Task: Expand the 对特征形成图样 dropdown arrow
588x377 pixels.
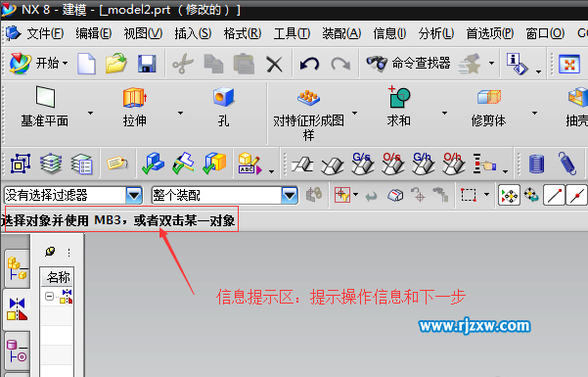Action: pyautogui.click(x=354, y=113)
